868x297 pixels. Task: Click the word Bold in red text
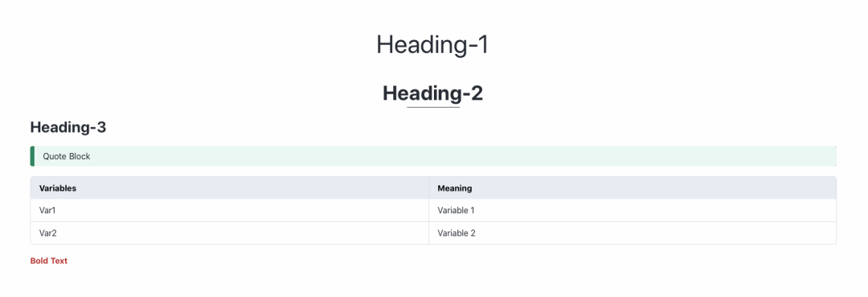coord(39,261)
